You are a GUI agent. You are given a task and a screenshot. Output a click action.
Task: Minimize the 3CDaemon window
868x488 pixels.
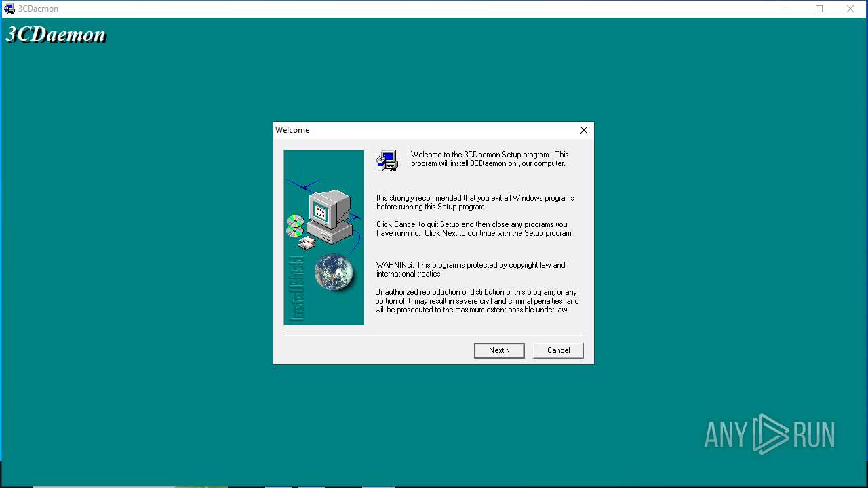tap(789, 9)
